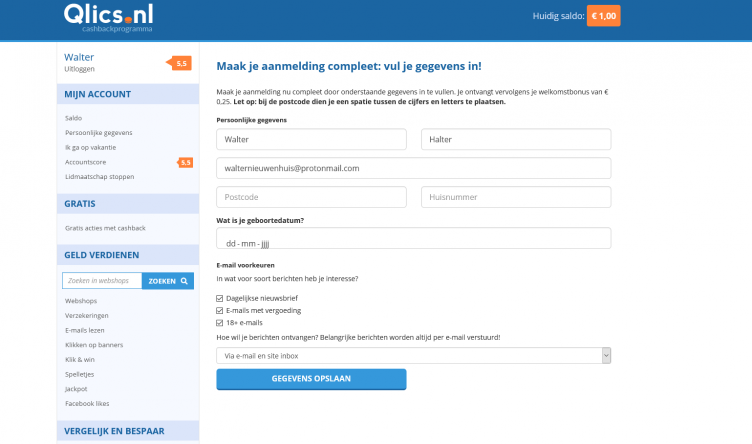Click the Zoeken in webshops search box
752x444 pixels.
click(102, 281)
